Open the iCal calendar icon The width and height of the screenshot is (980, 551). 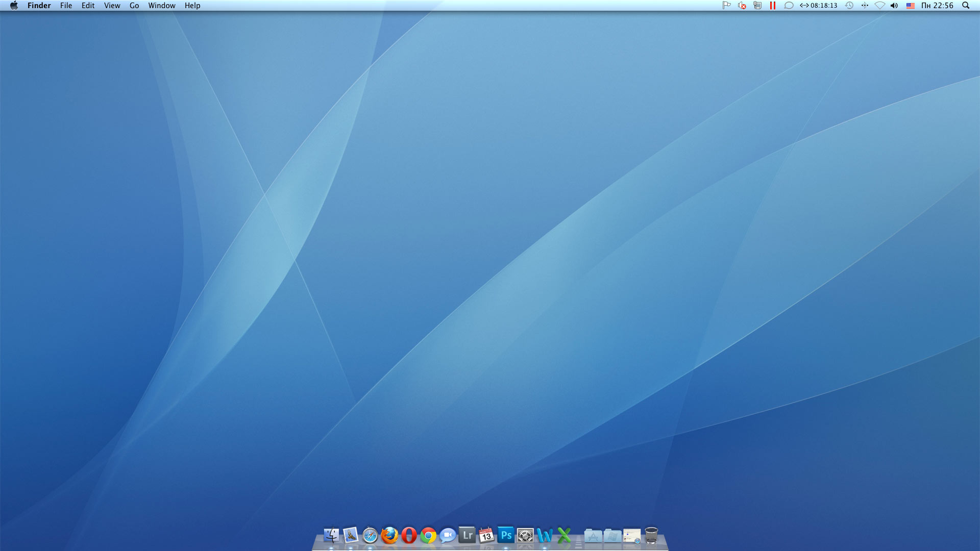(486, 535)
